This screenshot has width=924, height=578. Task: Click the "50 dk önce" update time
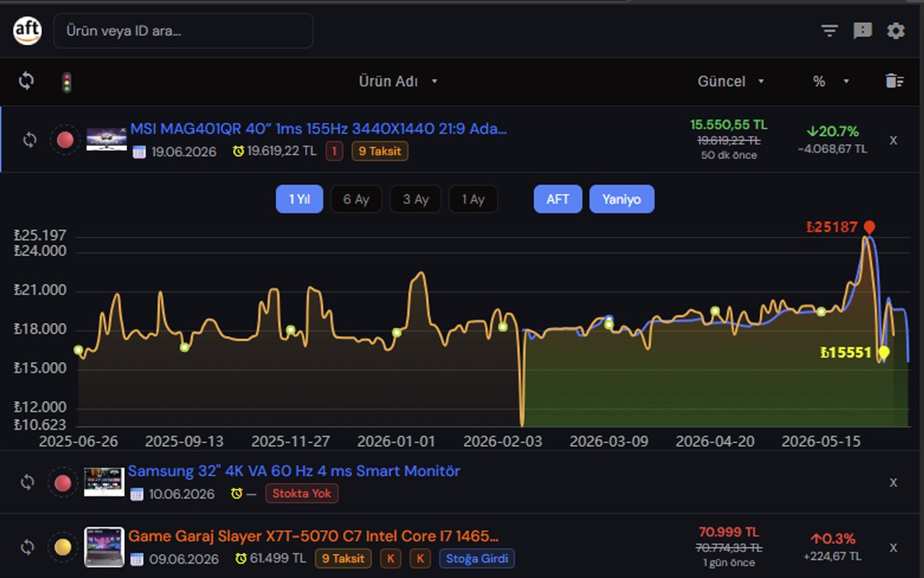click(728, 155)
